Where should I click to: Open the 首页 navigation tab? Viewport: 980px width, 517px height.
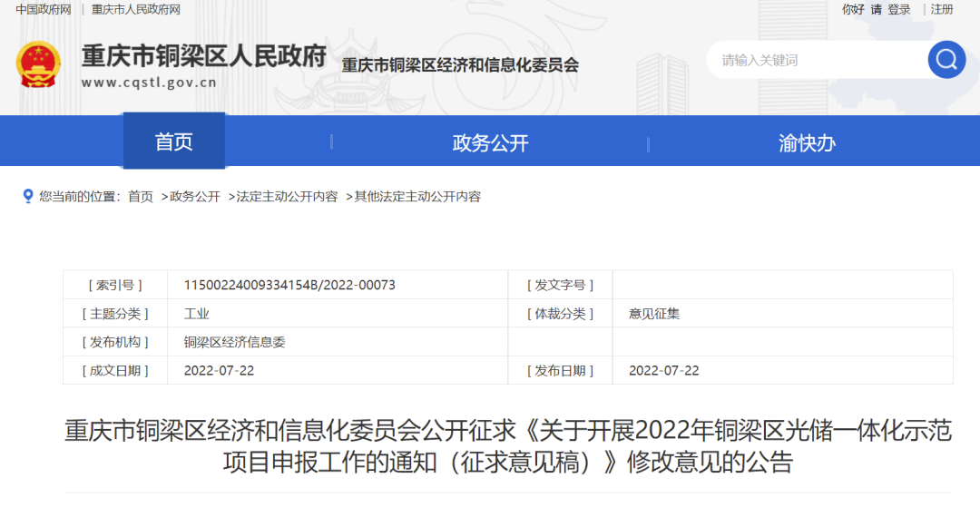coord(173,141)
